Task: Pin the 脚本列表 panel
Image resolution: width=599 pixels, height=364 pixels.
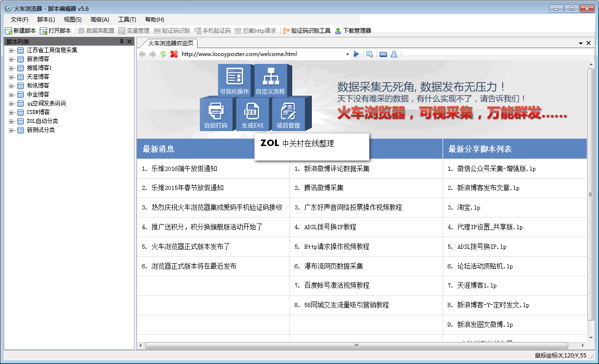Action: 122,42
